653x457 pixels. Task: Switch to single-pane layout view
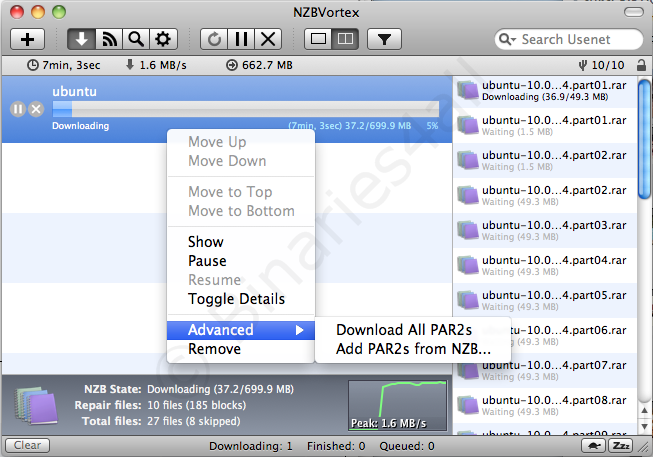(x=318, y=40)
